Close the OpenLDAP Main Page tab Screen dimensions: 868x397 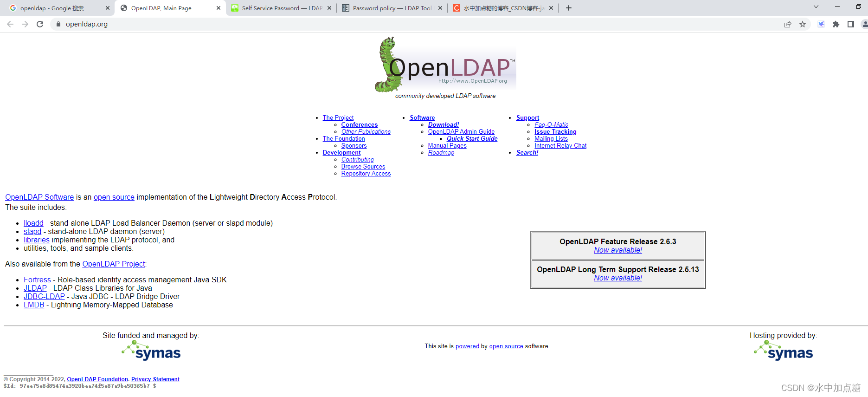tap(219, 8)
